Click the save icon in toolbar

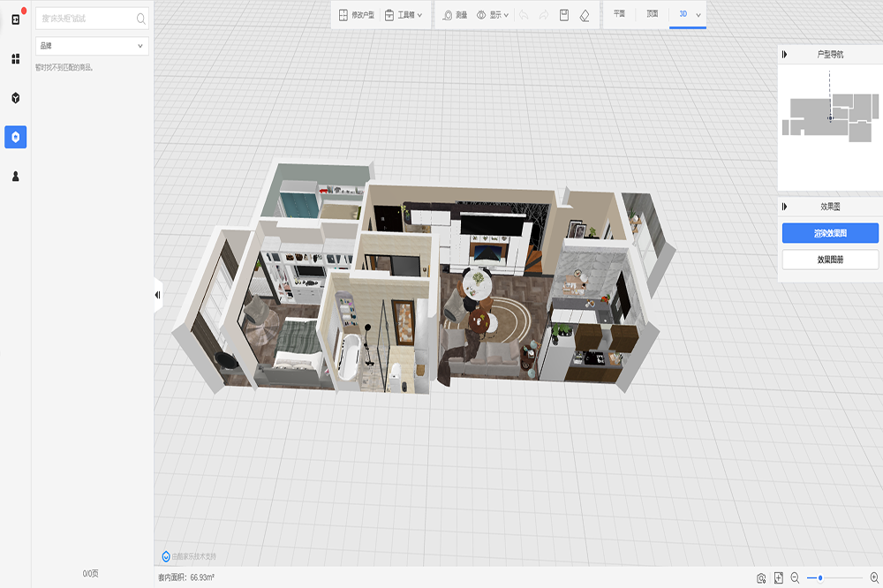coord(564,15)
